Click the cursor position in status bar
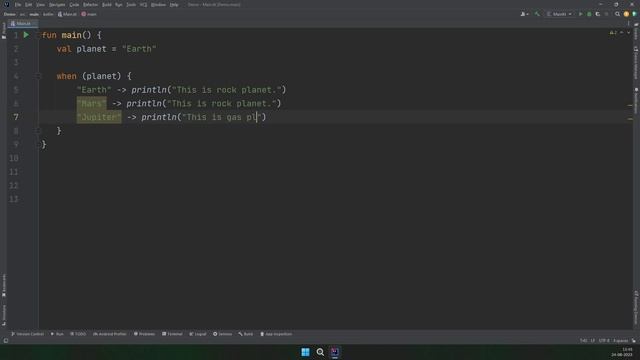This screenshot has width=640, height=360. 584,341
